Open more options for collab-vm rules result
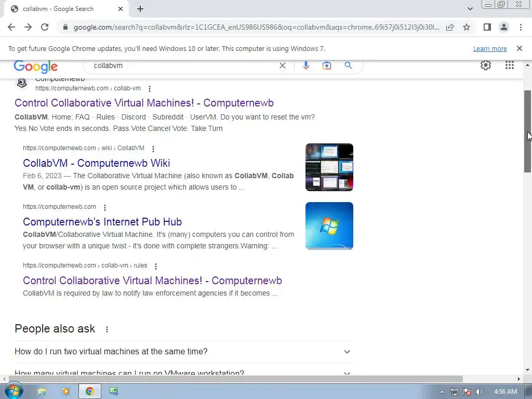The width and height of the screenshot is (532, 399). pyautogui.click(x=156, y=267)
